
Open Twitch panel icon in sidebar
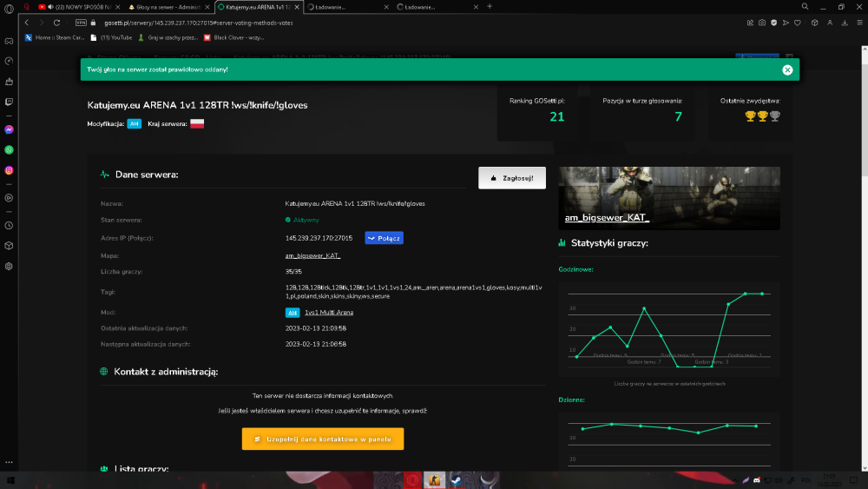pyautogui.click(x=9, y=102)
